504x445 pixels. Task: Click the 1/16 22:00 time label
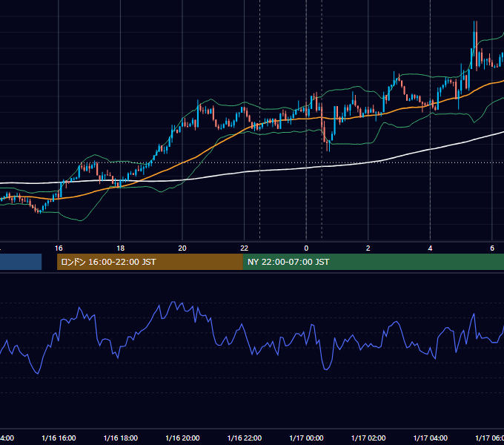[x=245, y=438]
